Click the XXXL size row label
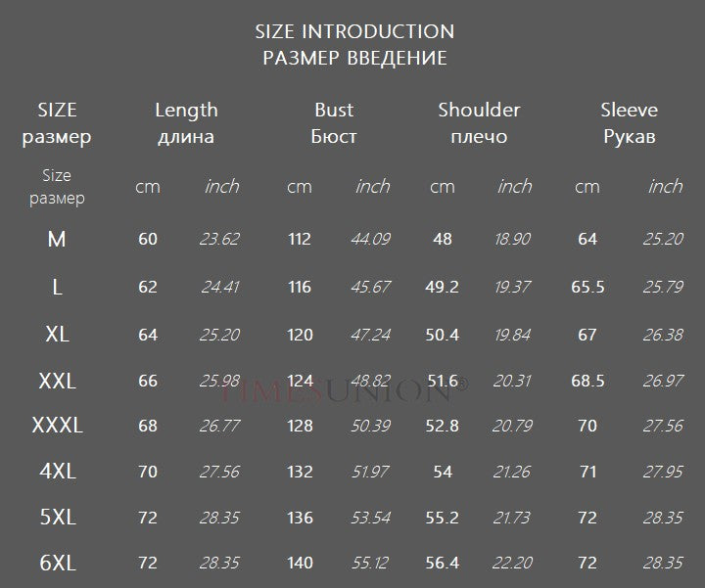 click(x=57, y=426)
